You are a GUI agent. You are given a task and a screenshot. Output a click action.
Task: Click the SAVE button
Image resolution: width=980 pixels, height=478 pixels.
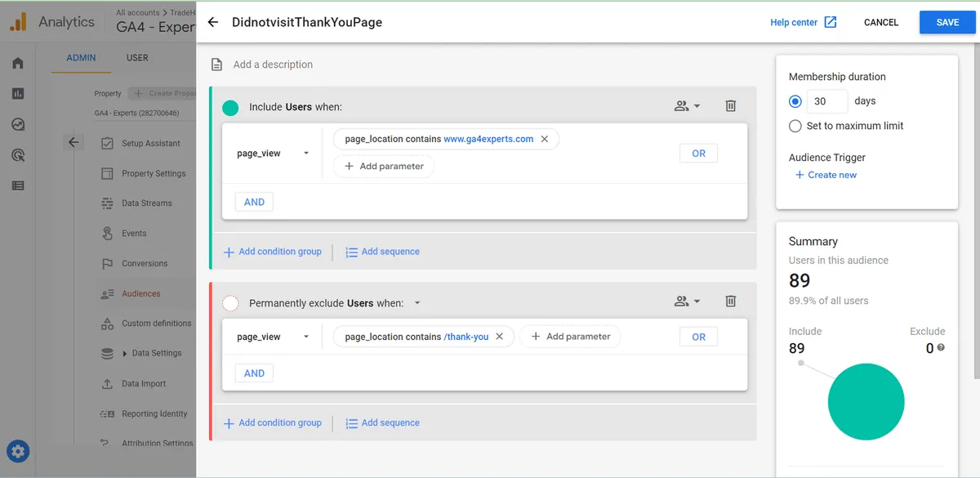click(947, 22)
